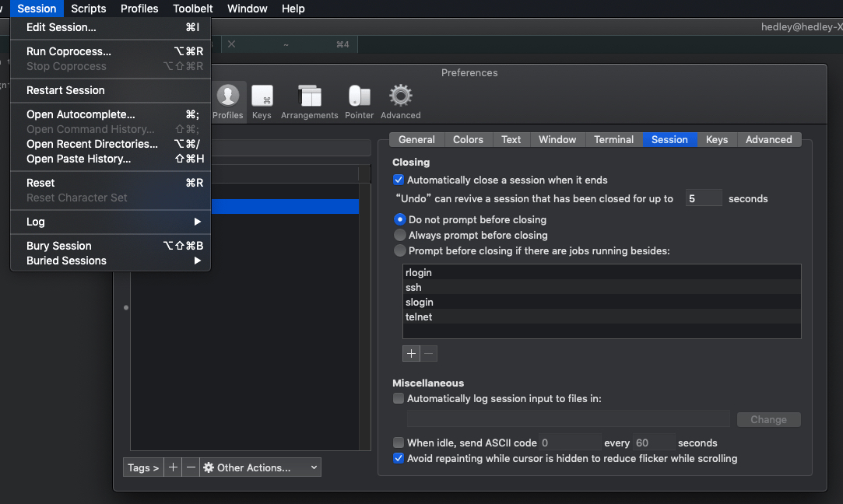
Task: Open the Arrangements preferences section
Action: coord(309,96)
